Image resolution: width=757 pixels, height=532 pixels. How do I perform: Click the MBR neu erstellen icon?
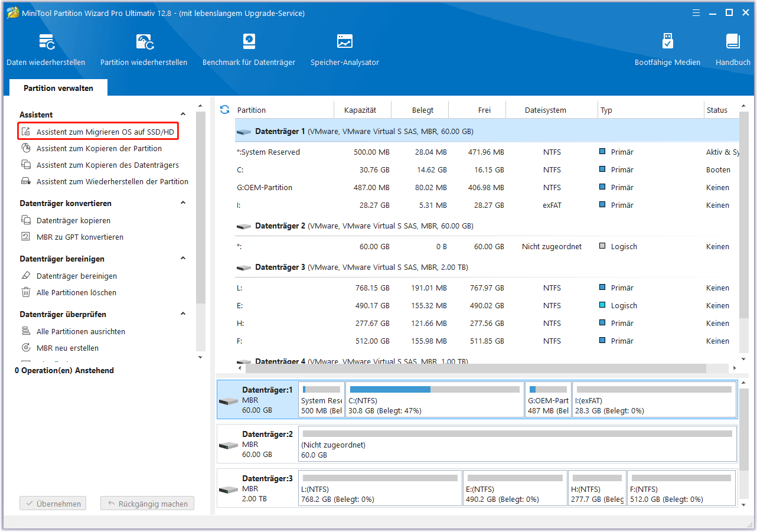coord(26,348)
